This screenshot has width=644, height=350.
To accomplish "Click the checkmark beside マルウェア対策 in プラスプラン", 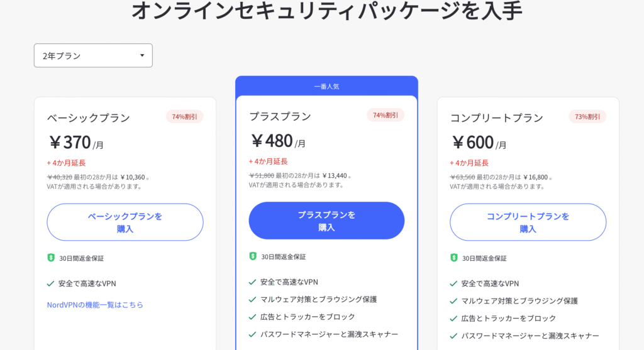I will coord(253,299).
